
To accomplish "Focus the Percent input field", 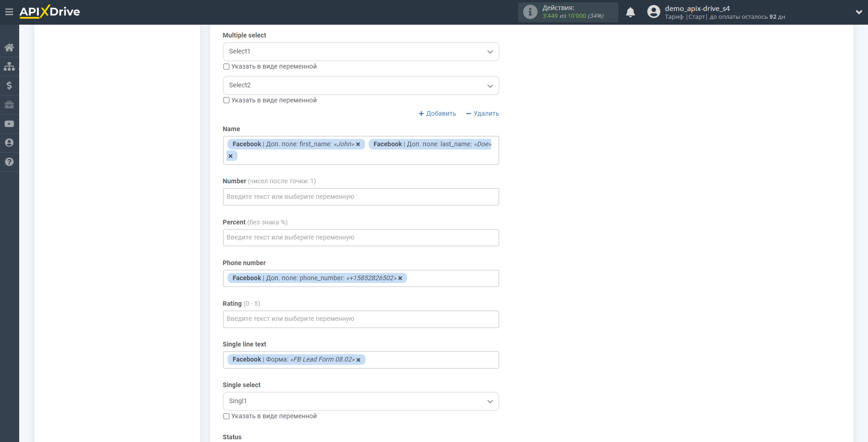I will [x=361, y=238].
